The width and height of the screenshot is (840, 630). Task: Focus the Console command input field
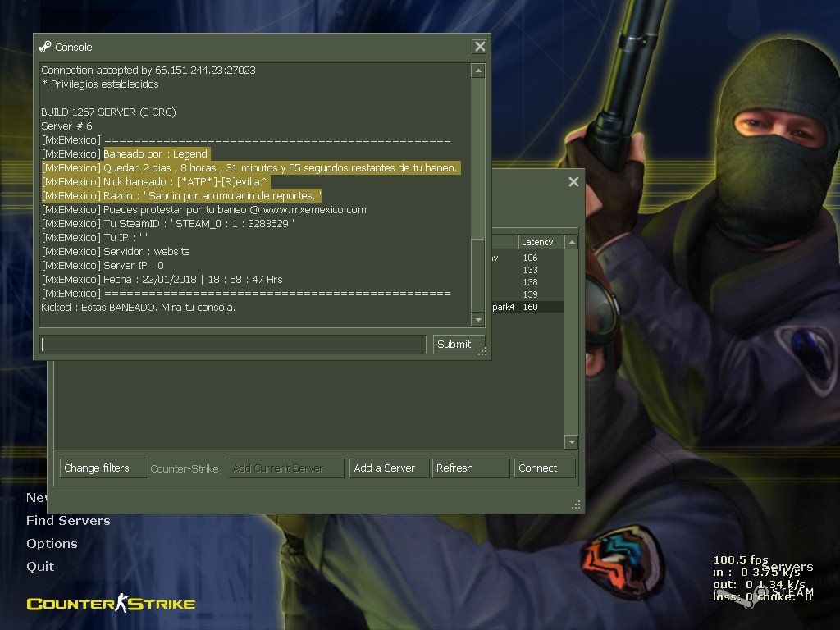[233, 344]
